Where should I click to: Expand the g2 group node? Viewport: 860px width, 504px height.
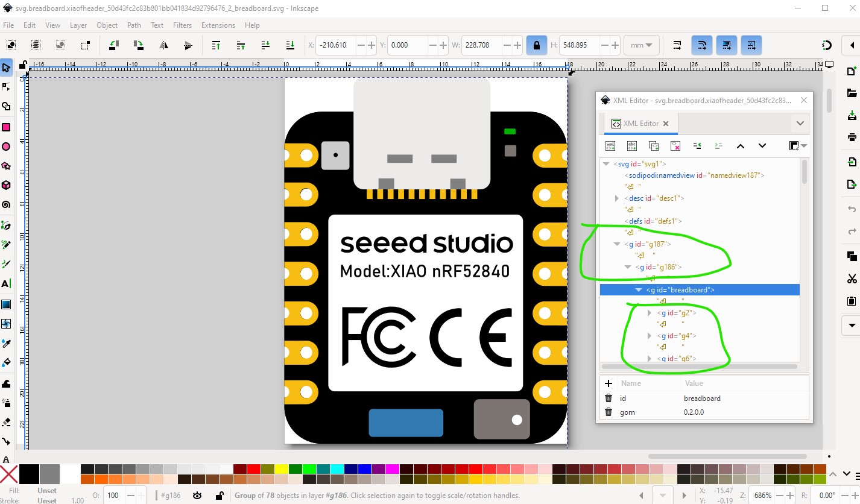pyautogui.click(x=650, y=313)
